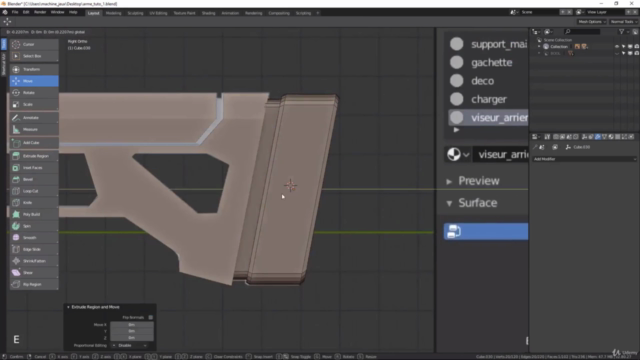Screen dimensions: 640x360
Task: Open the Render menu
Action: pos(40,13)
